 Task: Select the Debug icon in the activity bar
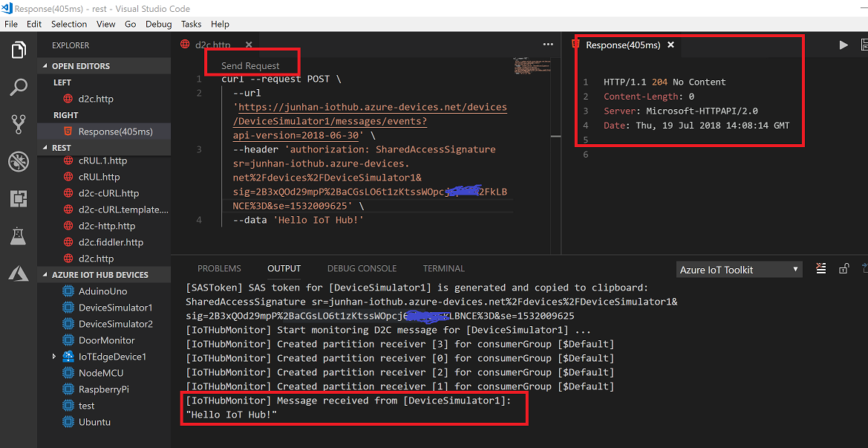coord(18,159)
